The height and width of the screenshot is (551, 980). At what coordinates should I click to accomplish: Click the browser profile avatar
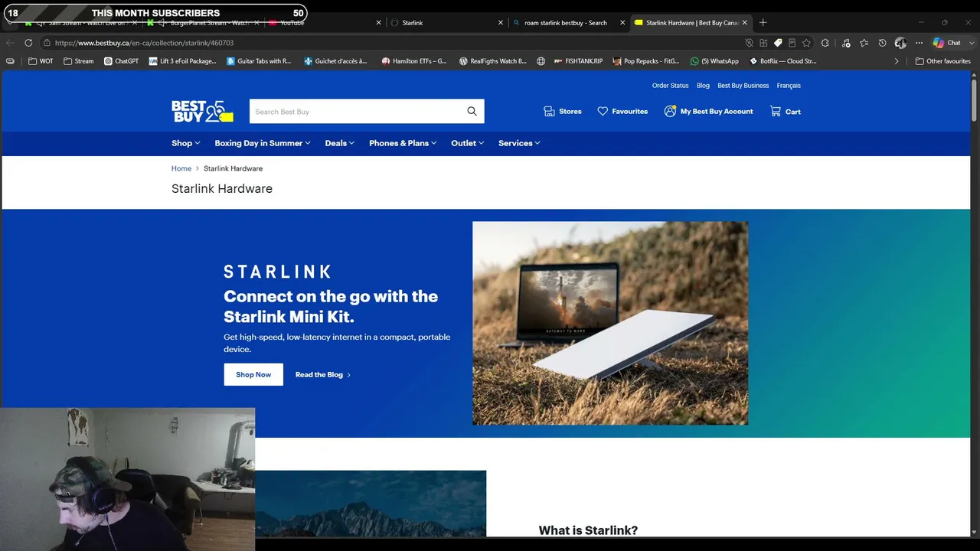(x=900, y=43)
